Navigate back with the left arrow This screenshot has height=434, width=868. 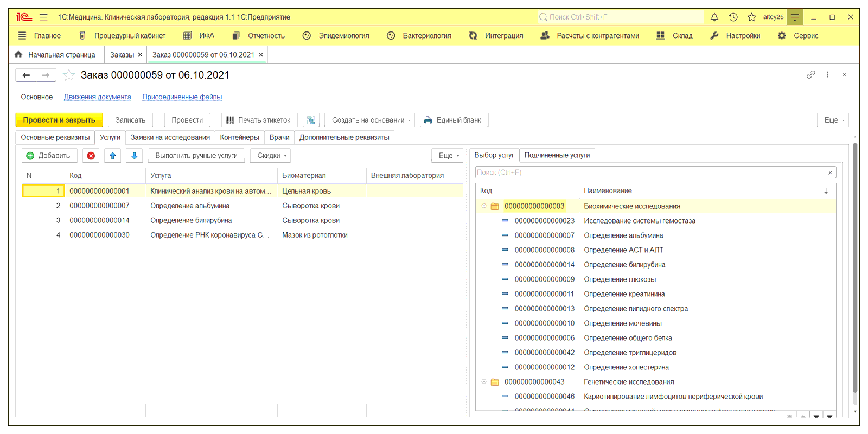click(x=26, y=75)
